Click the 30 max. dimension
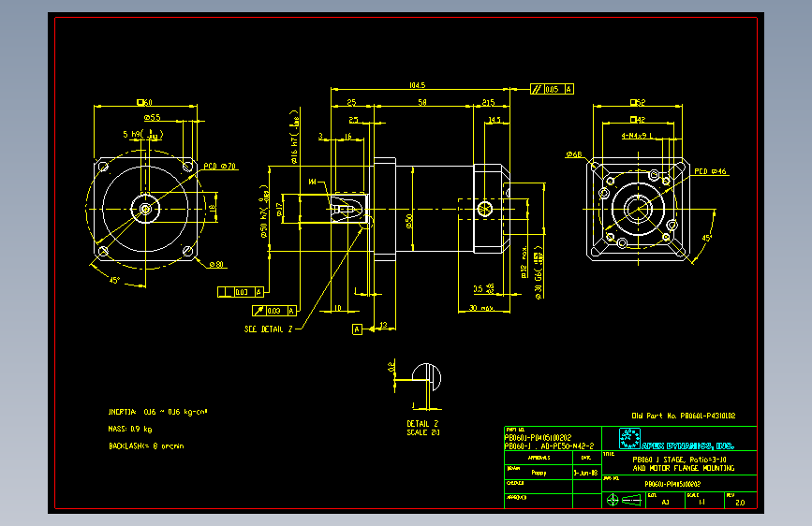This screenshot has width=812, height=526. [481, 308]
